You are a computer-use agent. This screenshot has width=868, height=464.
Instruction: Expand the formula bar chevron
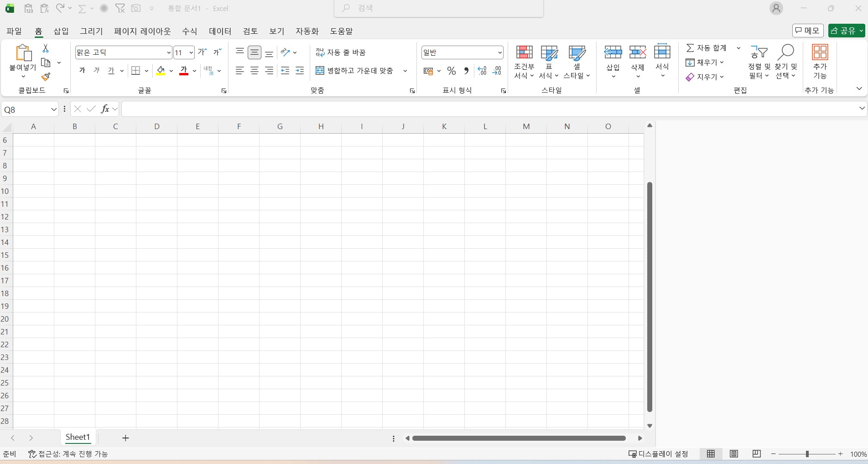[x=862, y=108]
